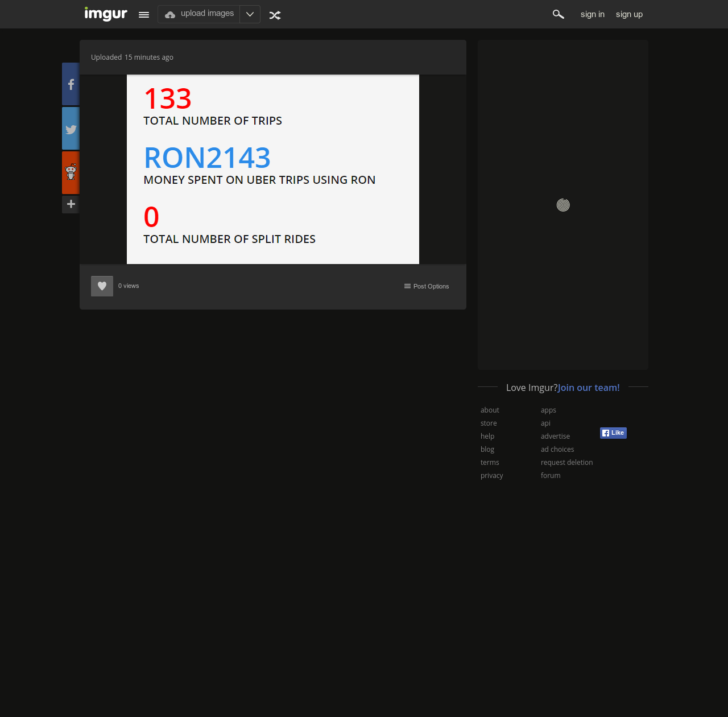
Task: Click the 0 views counter text
Action: tap(129, 286)
